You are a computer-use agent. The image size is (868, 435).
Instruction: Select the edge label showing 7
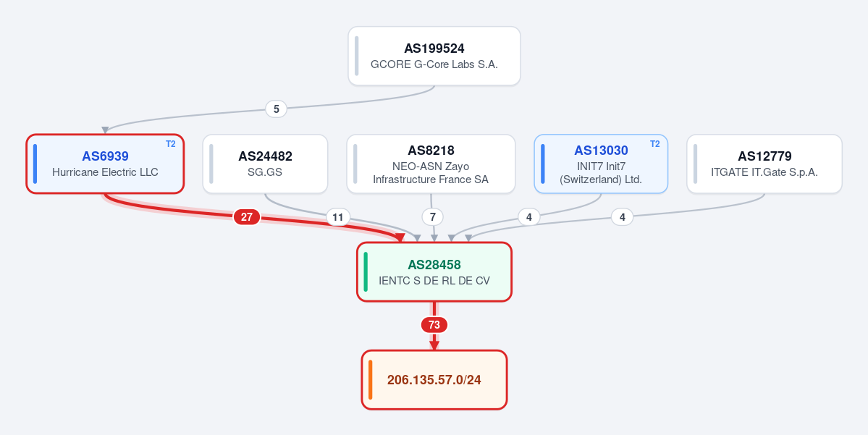[433, 217]
